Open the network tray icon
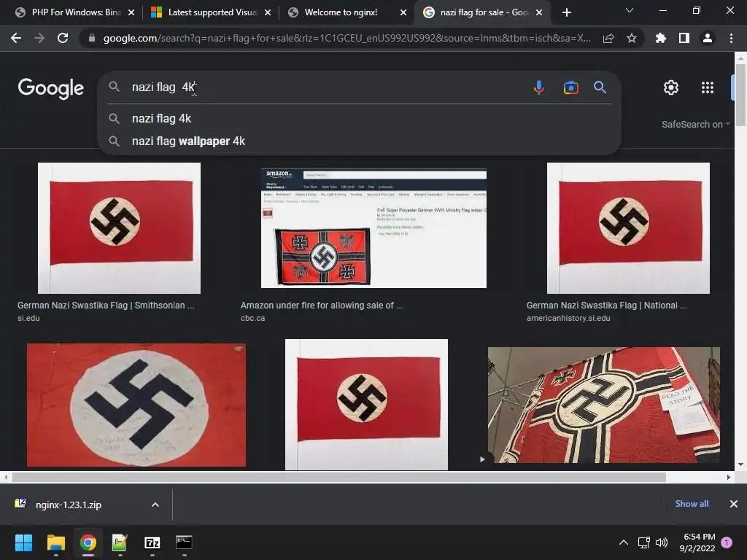 coord(643,542)
